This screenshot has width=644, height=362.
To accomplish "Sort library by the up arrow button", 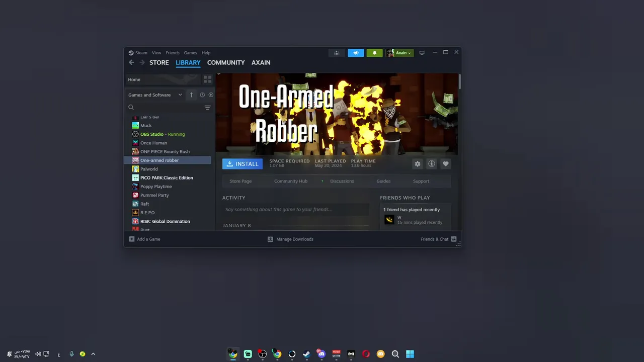I will 191,95.
